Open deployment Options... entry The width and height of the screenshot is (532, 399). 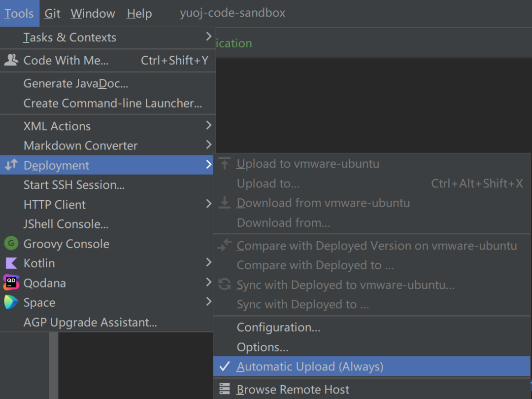tap(263, 347)
